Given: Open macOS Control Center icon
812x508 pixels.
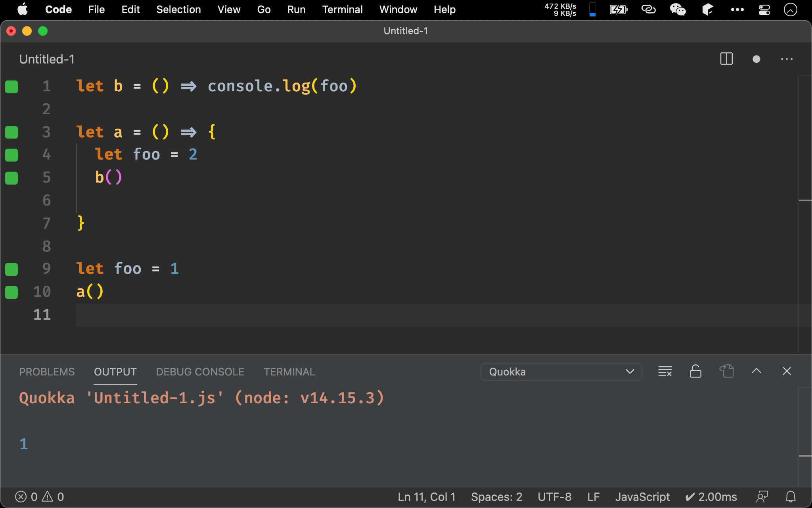Looking at the screenshot, I should point(764,10).
